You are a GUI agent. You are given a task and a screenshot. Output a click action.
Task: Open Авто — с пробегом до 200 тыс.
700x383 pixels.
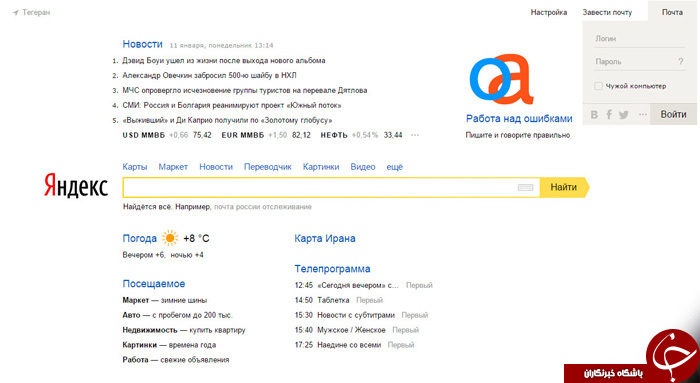pos(177,315)
